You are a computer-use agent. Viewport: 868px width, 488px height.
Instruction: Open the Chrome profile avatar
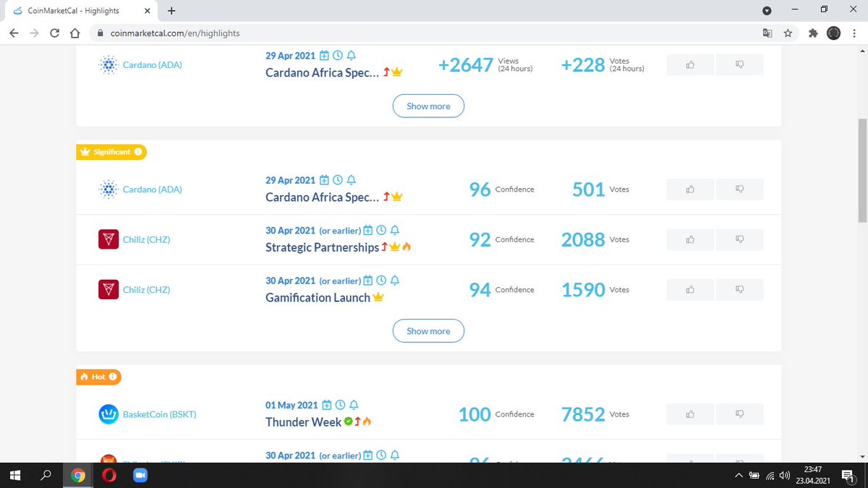pyautogui.click(x=834, y=33)
